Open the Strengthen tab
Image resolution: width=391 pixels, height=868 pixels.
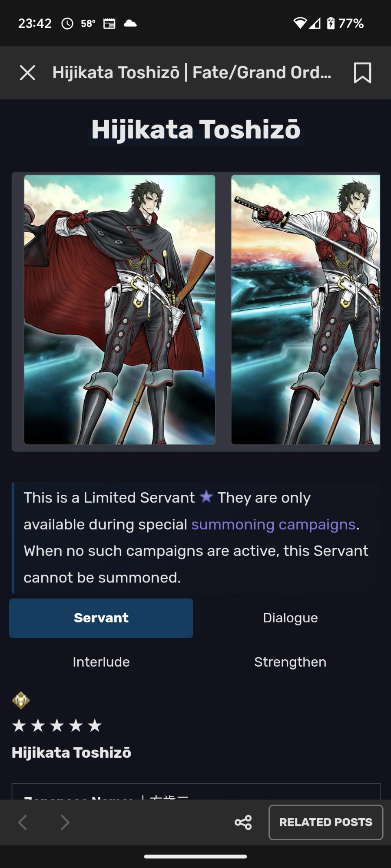pyautogui.click(x=290, y=662)
